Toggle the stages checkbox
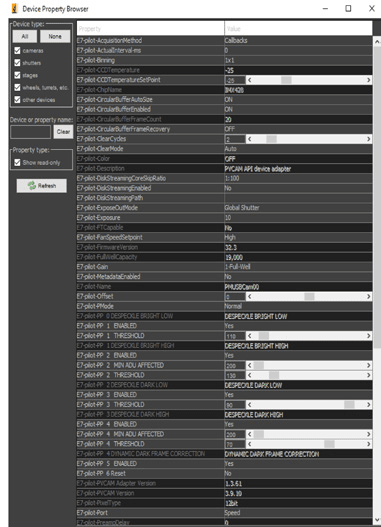Screen dimensions: 381x527 17,75
